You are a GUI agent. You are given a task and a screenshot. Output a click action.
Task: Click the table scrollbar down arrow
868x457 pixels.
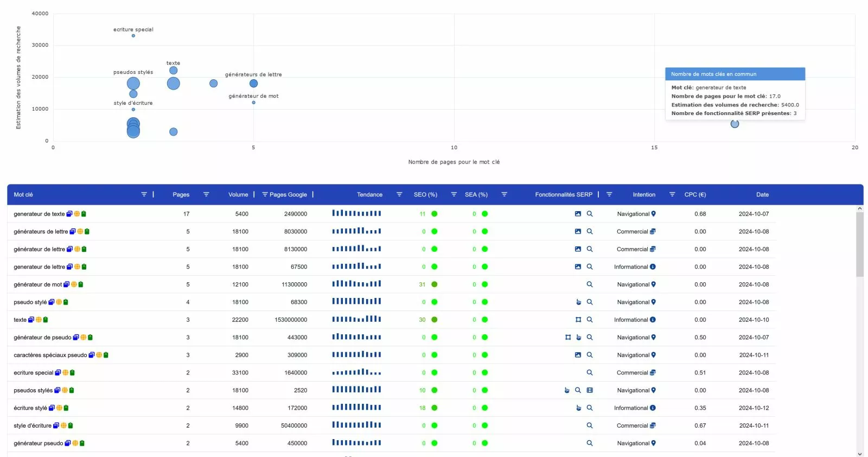pyautogui.click(x=860, y=454)
